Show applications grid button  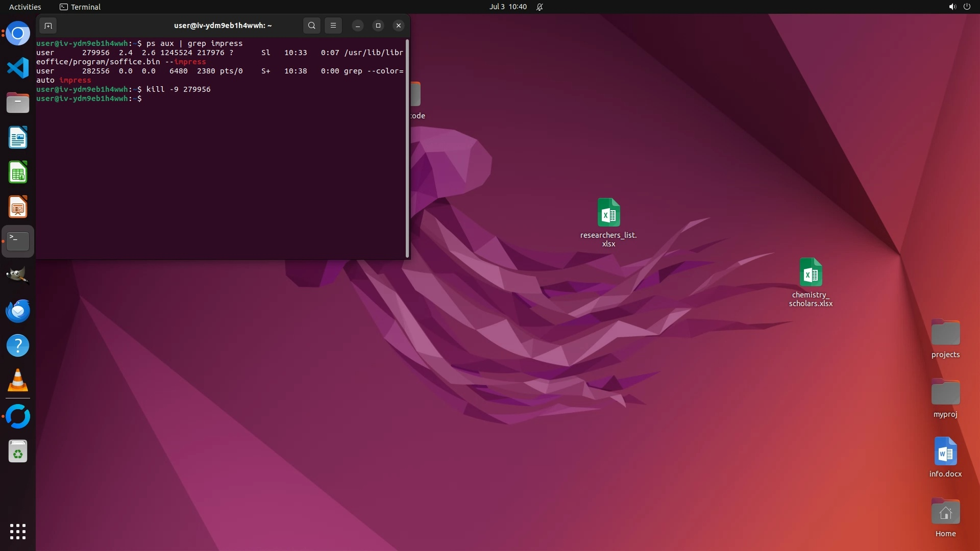point(18,532)
